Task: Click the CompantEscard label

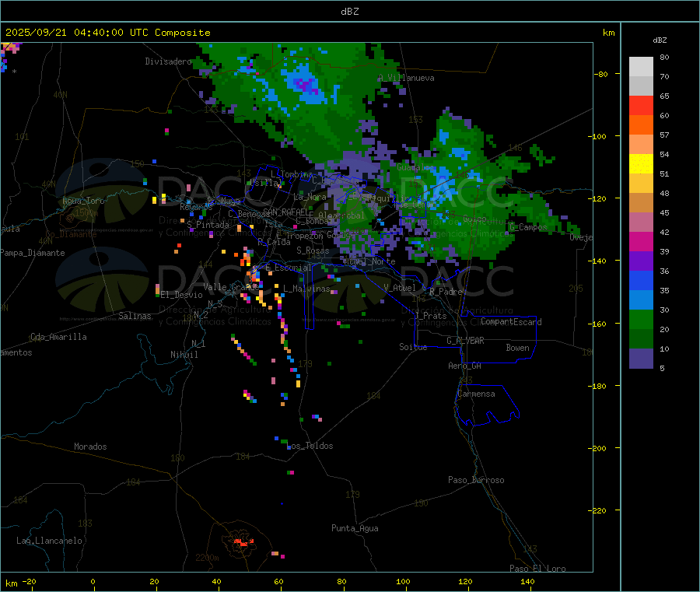Action: coord(511,322)
